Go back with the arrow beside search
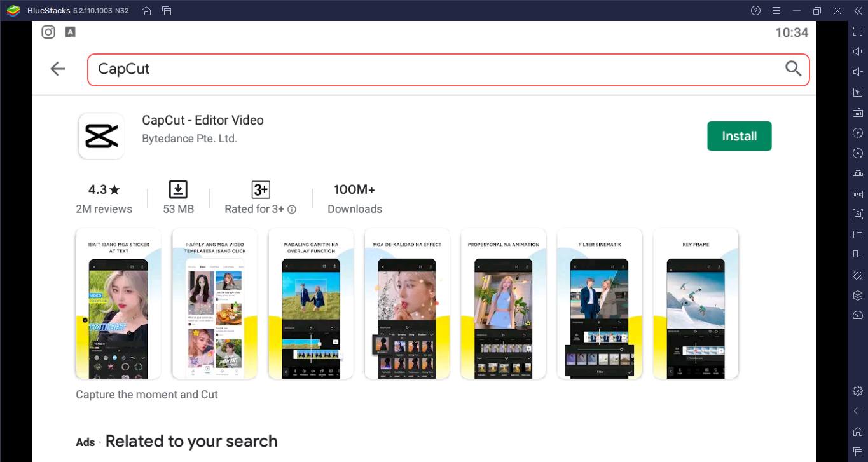Viewport: 868px width, 462px height. 58,69
